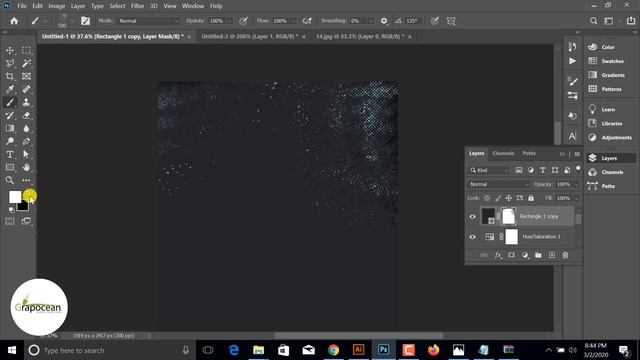Select the Rectangle shape tool
The image size is (640, 360).
[x=10, y=167]
